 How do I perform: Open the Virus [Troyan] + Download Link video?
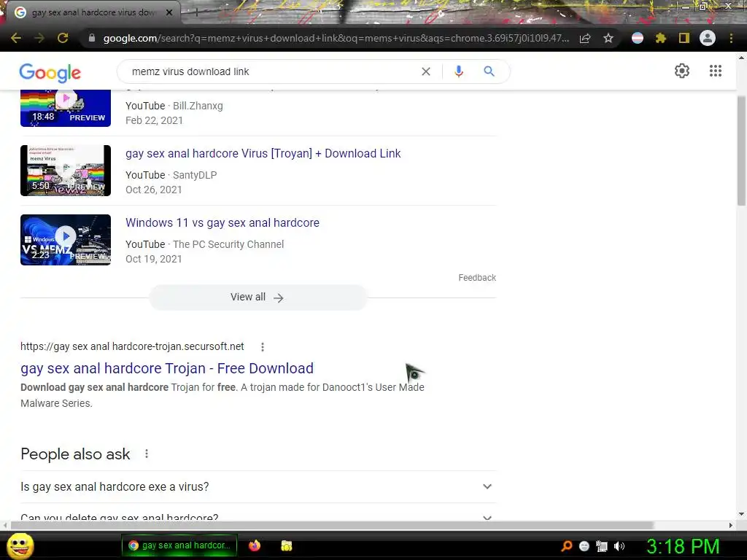point(263,154)
